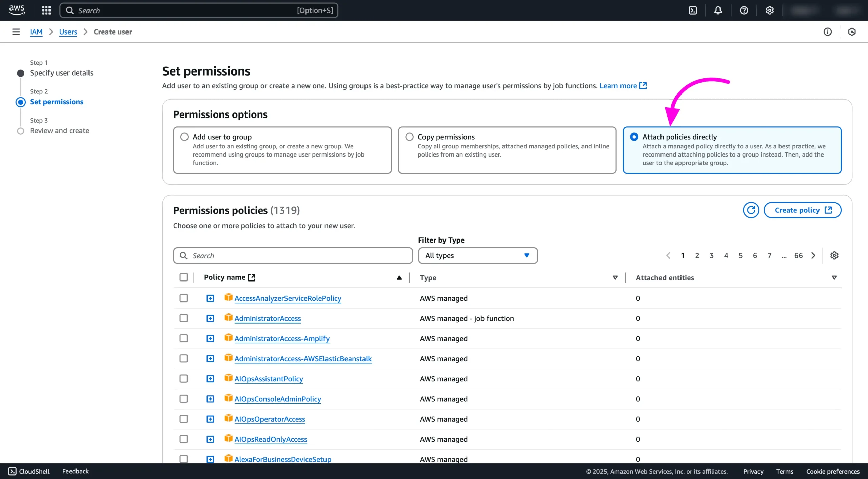Open the AccessAnalyzerServiceRolePolicy policy link
868x479 pixels.
point(288,298)
